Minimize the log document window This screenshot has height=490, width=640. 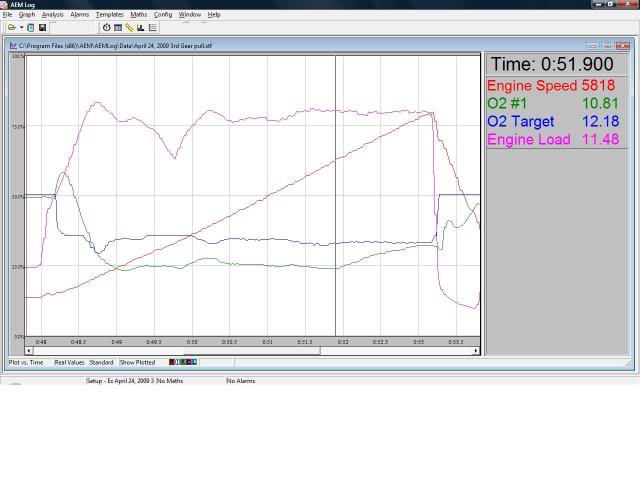point(593,46)
